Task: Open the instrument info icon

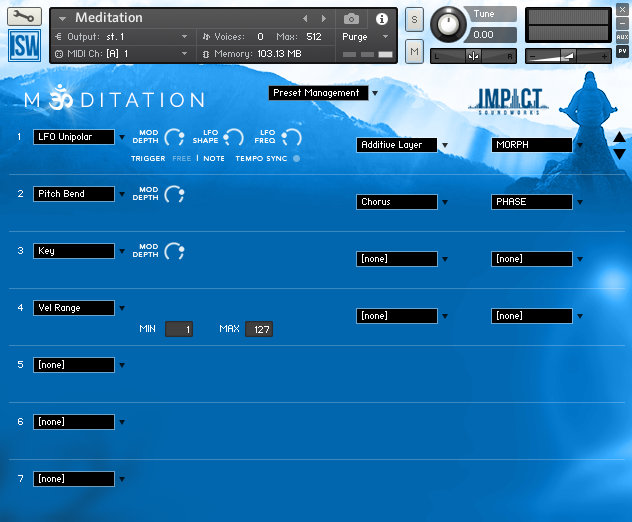Action: [381, 19]
